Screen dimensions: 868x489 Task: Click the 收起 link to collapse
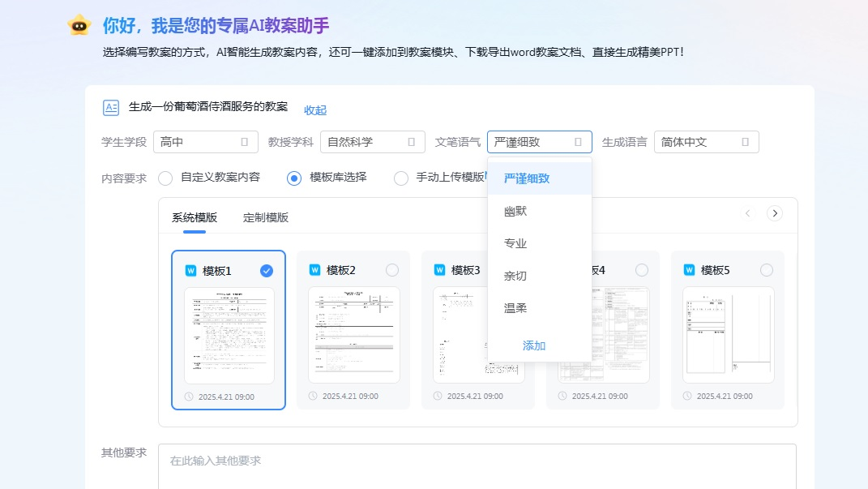pyautogui.click(x=314, y=110)
